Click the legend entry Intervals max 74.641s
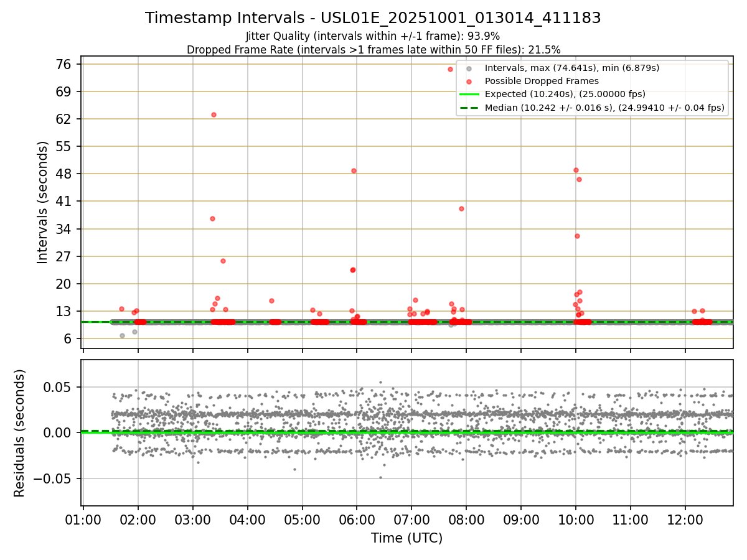This screenshot has height=560, width=747. pyautogui.click(x=572, y=68)
